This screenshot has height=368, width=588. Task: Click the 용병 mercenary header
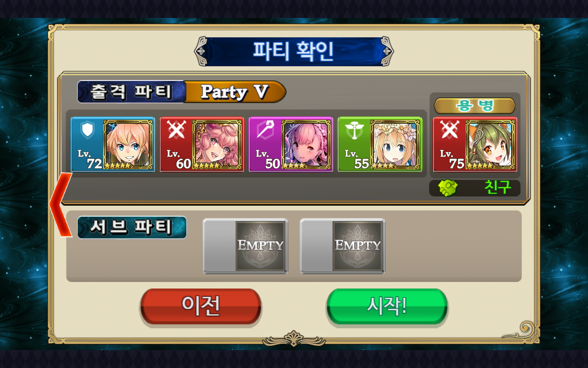475,106
